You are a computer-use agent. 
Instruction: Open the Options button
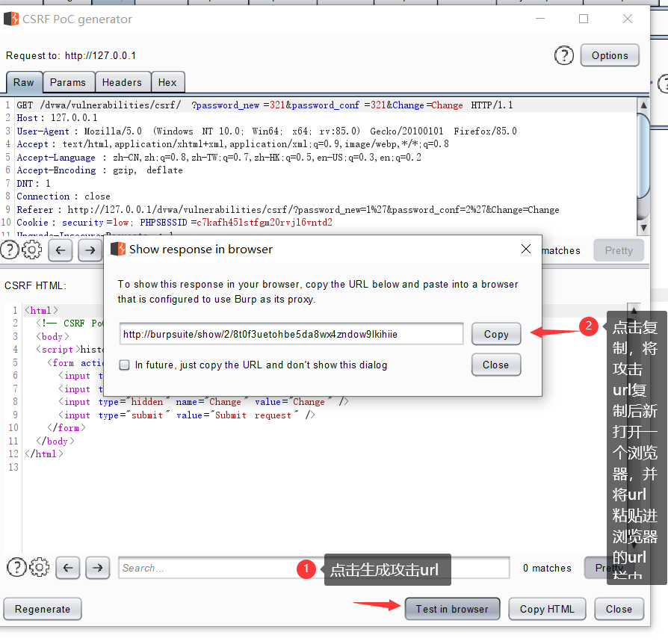click(610, 55)
